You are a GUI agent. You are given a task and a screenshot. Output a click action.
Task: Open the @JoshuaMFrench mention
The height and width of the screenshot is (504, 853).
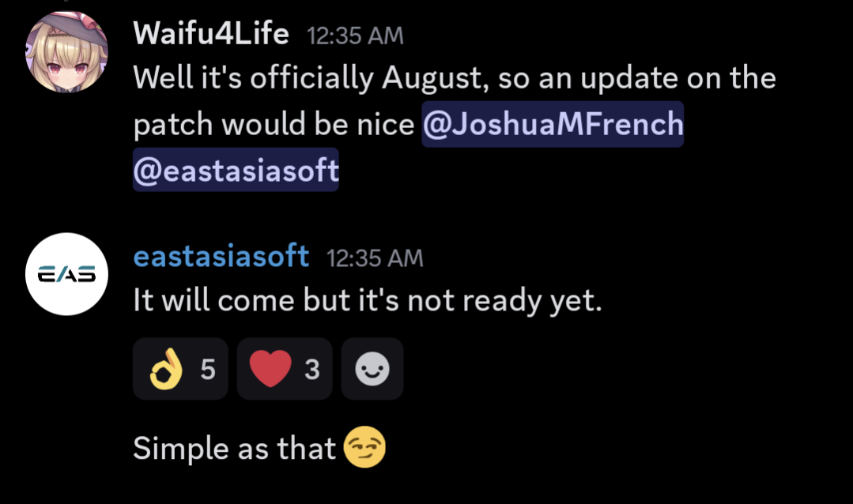point(553,124)
